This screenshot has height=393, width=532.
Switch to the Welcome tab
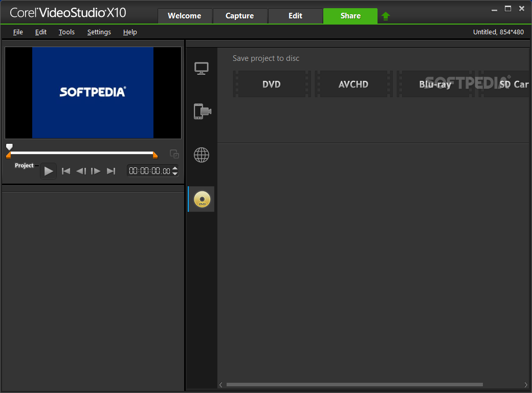pos(185,16)
